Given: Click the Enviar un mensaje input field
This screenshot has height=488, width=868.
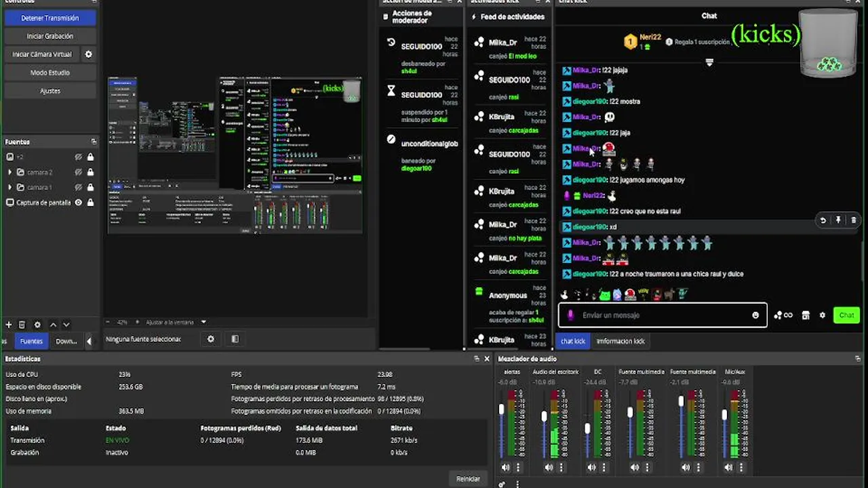Looking at the screenshot, I should 663,315.
